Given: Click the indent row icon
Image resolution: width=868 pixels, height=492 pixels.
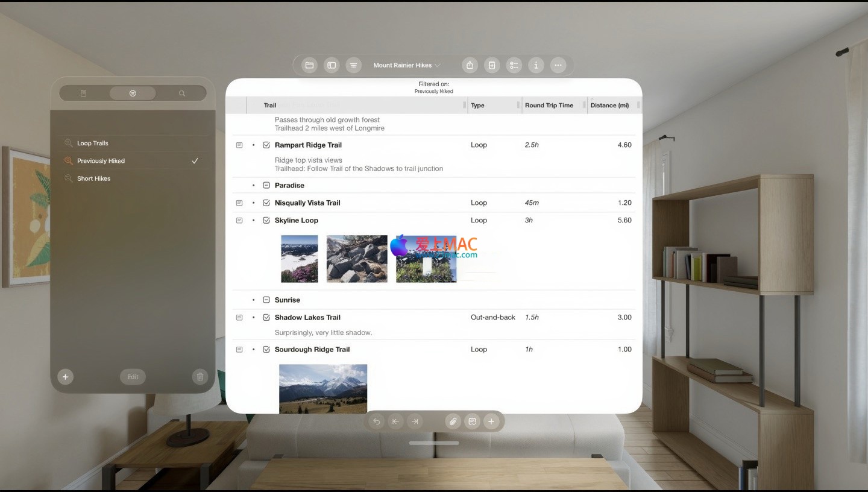Looking at the screenshot, I should [415, 421].
